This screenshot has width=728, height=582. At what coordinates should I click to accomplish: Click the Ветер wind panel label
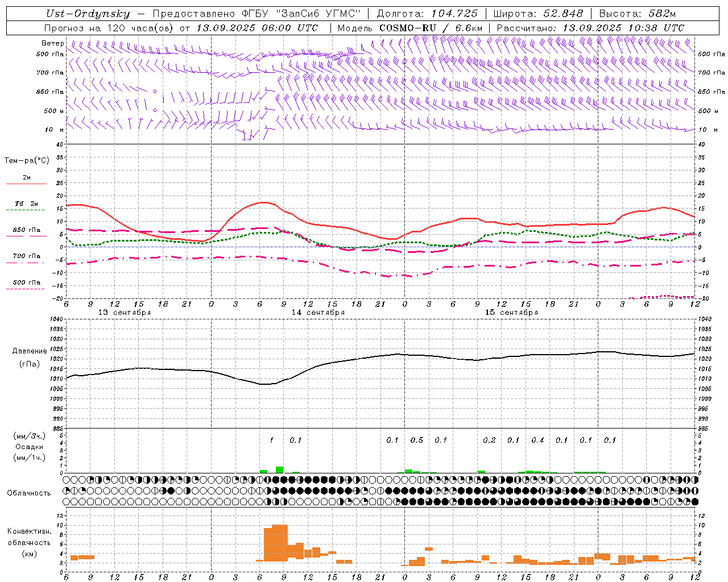point(53,43)
